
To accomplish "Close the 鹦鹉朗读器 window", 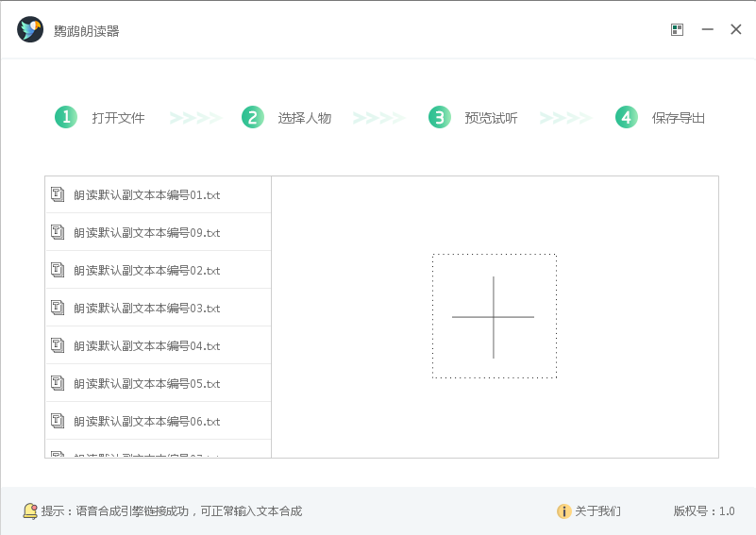I will click(x=736, y=30).
